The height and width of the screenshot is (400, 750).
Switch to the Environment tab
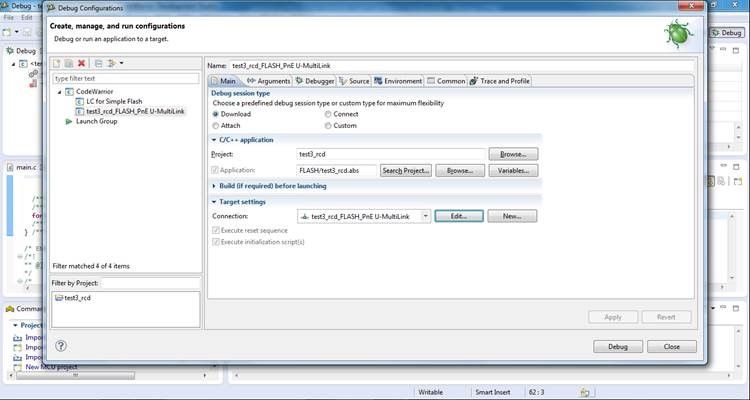pos(398,81)
